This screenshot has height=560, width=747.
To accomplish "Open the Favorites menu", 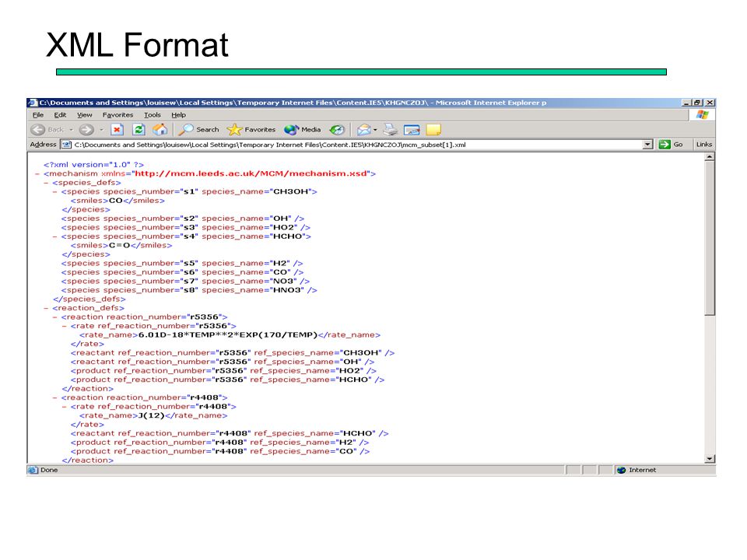I will [x=117, y=115].
